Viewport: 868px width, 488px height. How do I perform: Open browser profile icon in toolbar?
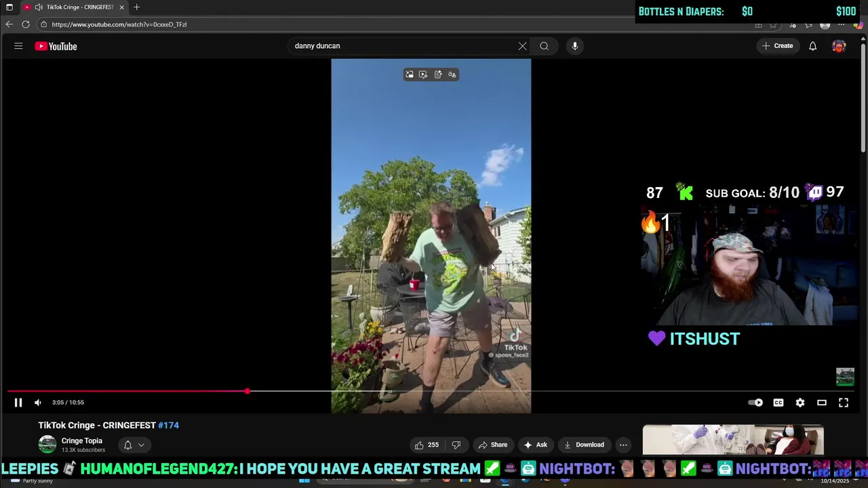825,24
